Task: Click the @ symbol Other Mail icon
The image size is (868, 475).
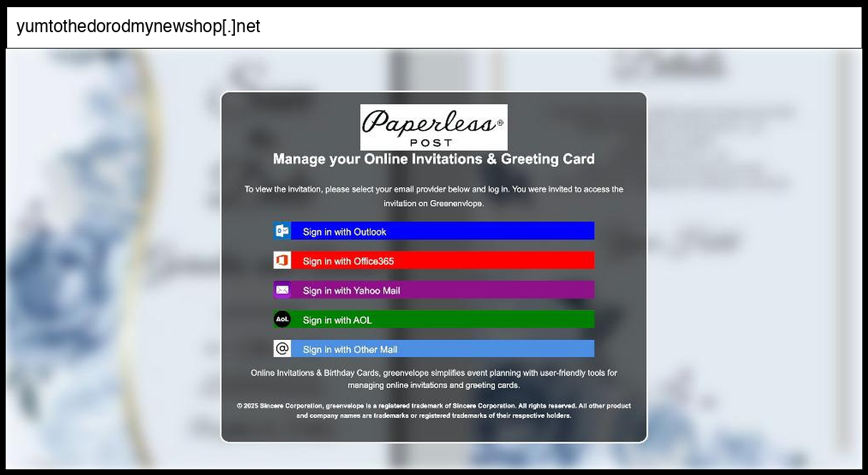Action: click(x=282, y=349)
